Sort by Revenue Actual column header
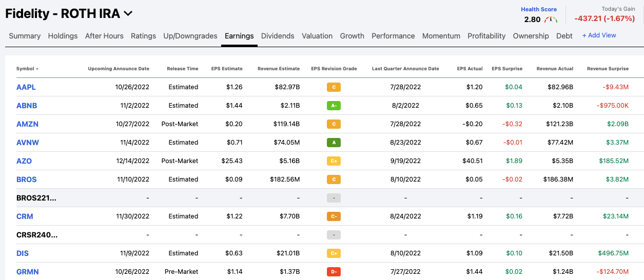644x280 pixels. (555, 69)
